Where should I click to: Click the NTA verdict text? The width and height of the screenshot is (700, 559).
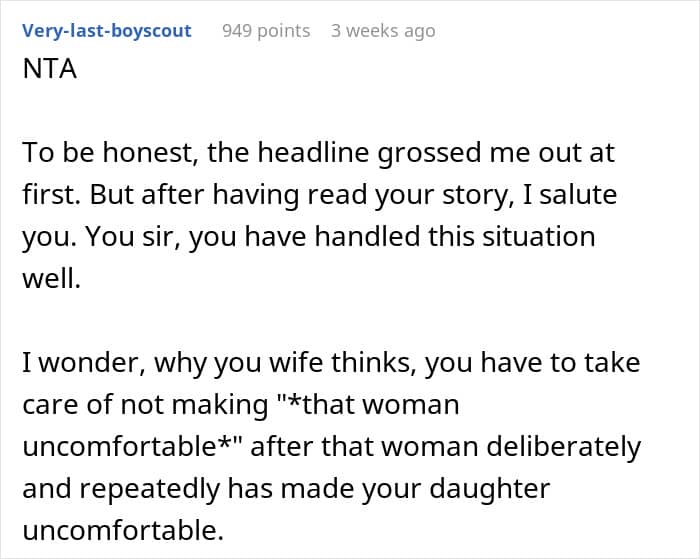point(50,69)
